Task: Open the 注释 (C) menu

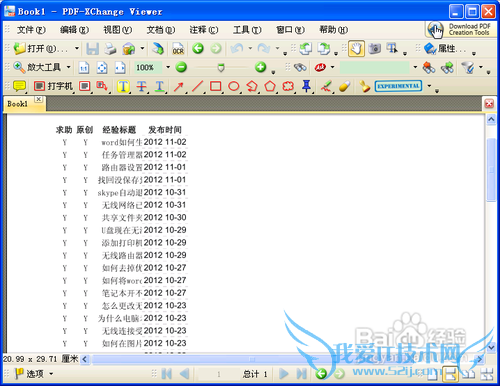Action: 204,30
